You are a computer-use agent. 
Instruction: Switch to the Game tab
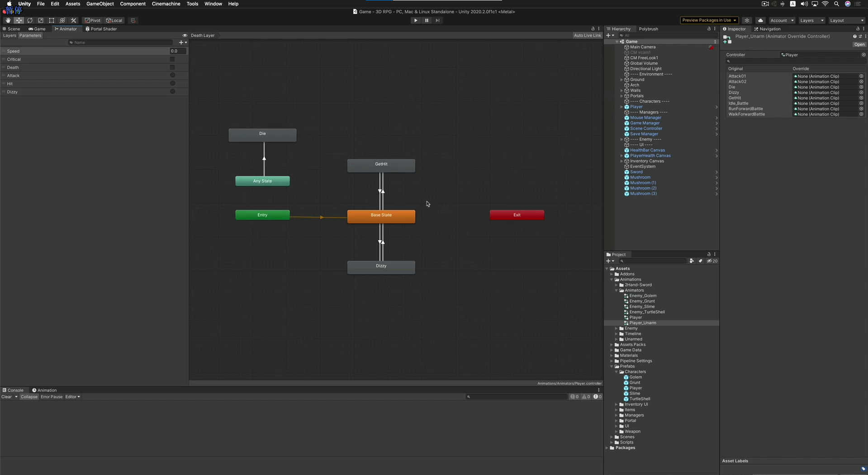tap(37, 28)
